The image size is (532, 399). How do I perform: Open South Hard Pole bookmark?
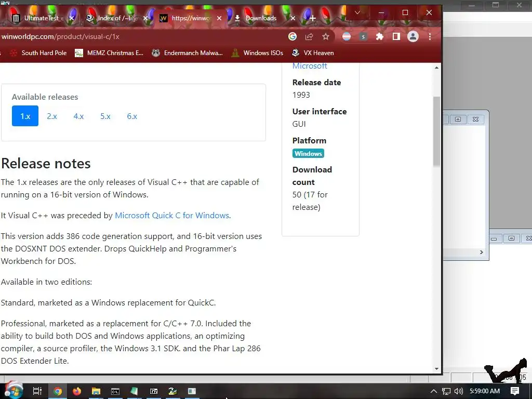pyautogui.click(x=38, y=53)
